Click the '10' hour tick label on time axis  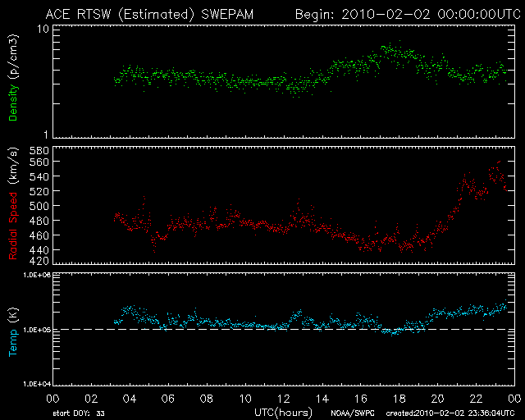[245, 399]
